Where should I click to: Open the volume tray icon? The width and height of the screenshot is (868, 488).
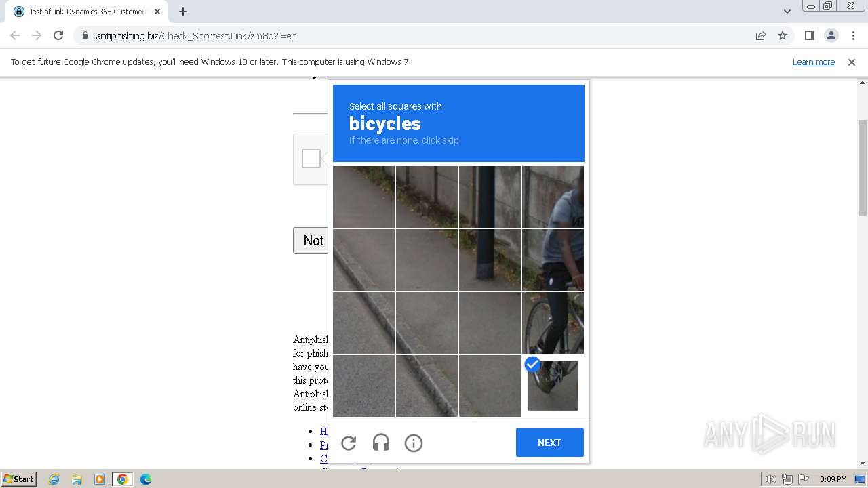(771, 479)
